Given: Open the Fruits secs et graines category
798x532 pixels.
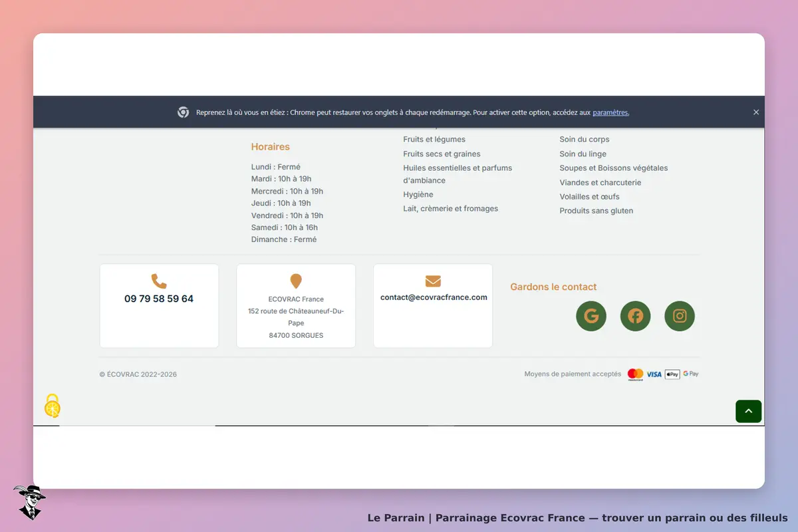Looking at the screenshot, I should (442, 154).
